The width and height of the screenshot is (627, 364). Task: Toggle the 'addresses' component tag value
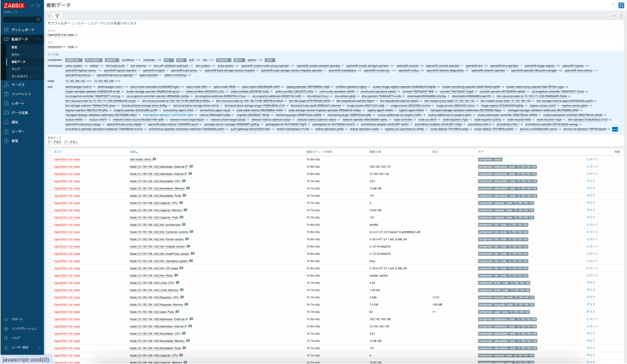click(73, 60)
